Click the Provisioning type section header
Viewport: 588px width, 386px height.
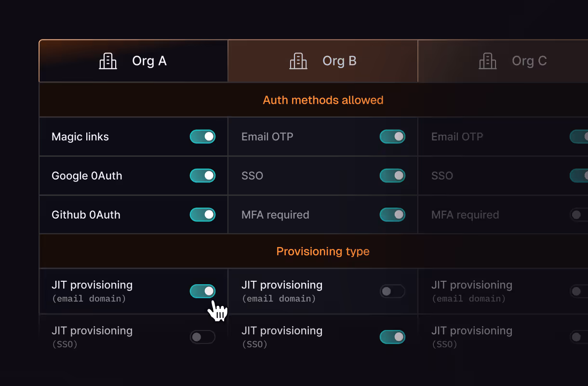(323, 251)
